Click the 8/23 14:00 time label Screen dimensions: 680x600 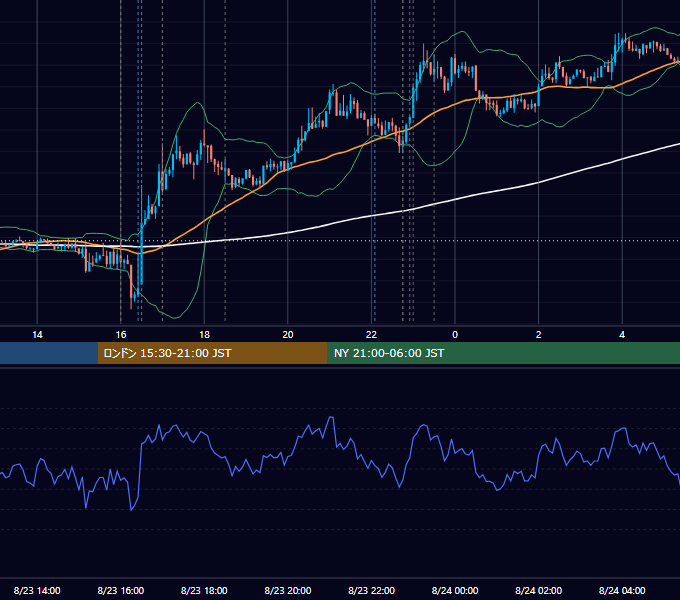pos(37,590)
